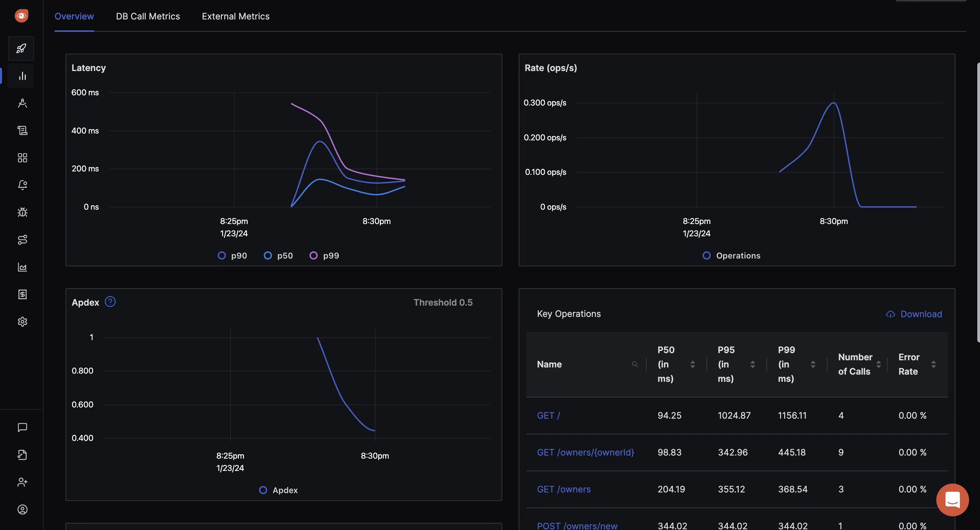Open Exceptions bug icon in sidebar
The height and width of the screenshot is (530, 980).
pyautogui.click(x=23, y=212)
